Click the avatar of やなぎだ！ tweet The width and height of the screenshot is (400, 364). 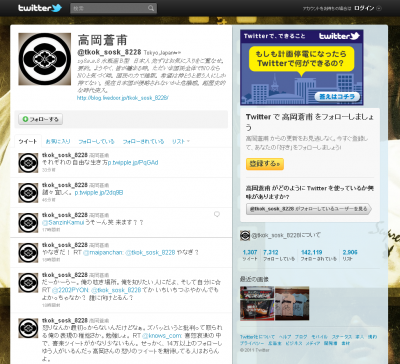point(28,253)
